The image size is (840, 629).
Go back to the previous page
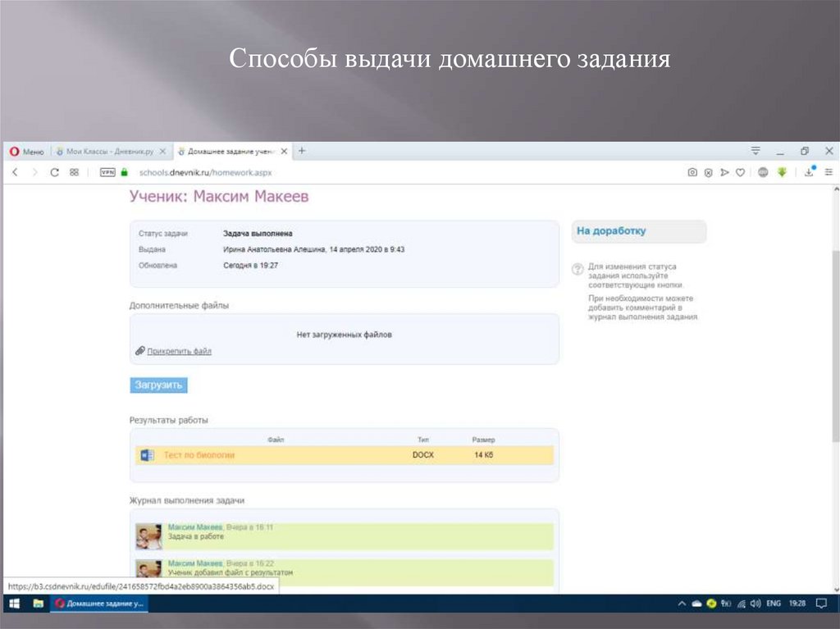pyautogui.click(x=15, y=172)
